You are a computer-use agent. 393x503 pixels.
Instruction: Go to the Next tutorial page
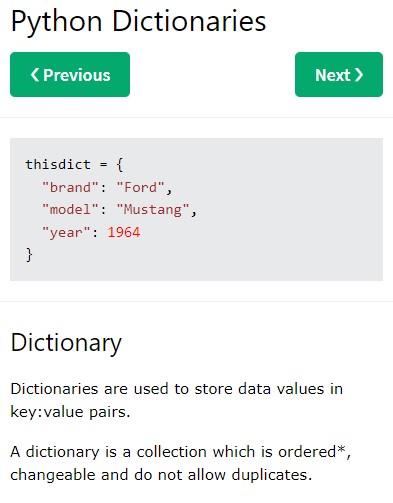(339, 75)
